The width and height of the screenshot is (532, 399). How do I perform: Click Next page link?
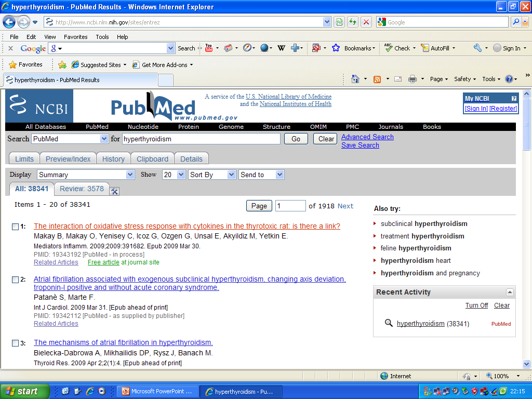(345, 206)
